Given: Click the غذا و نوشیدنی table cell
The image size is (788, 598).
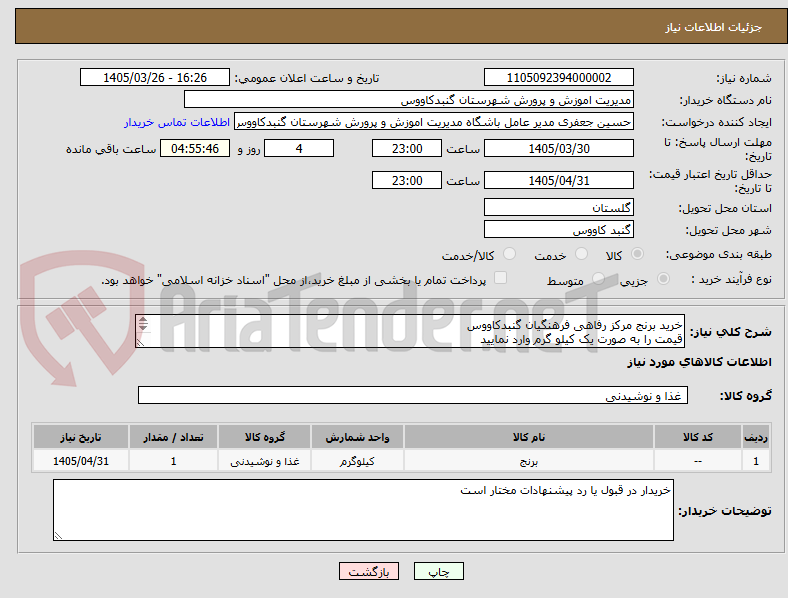Looking at the screenshot, I should pyautogui.click(x=265, y=461).
